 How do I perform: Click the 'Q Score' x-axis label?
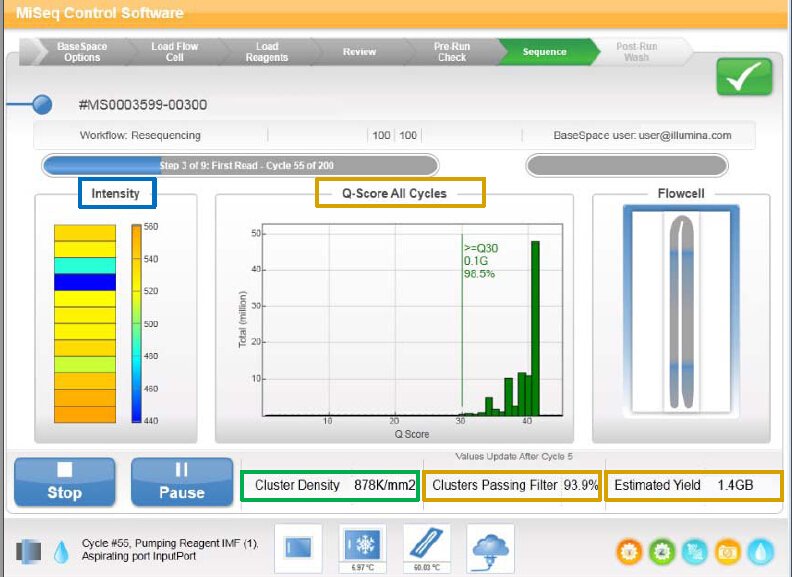tap(412, 434)
